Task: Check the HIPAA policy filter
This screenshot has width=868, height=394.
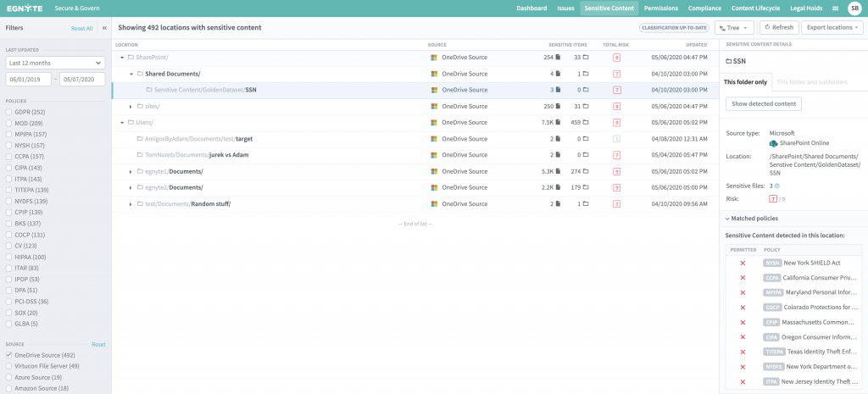Action: coord(9,257)
